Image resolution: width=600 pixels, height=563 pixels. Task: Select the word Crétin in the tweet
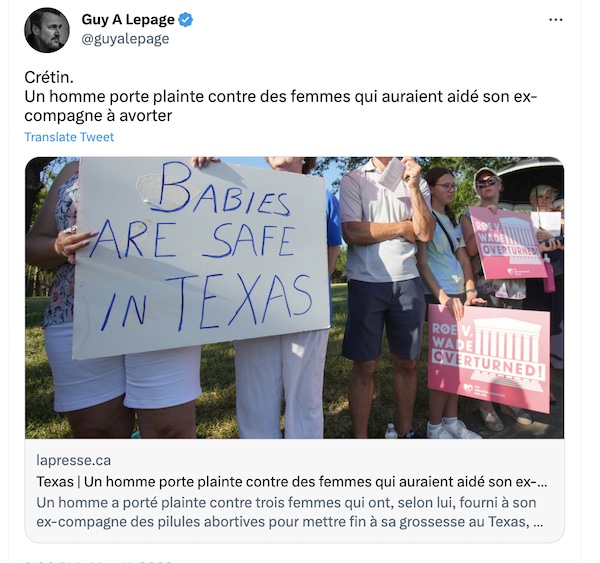click(49, 78)
